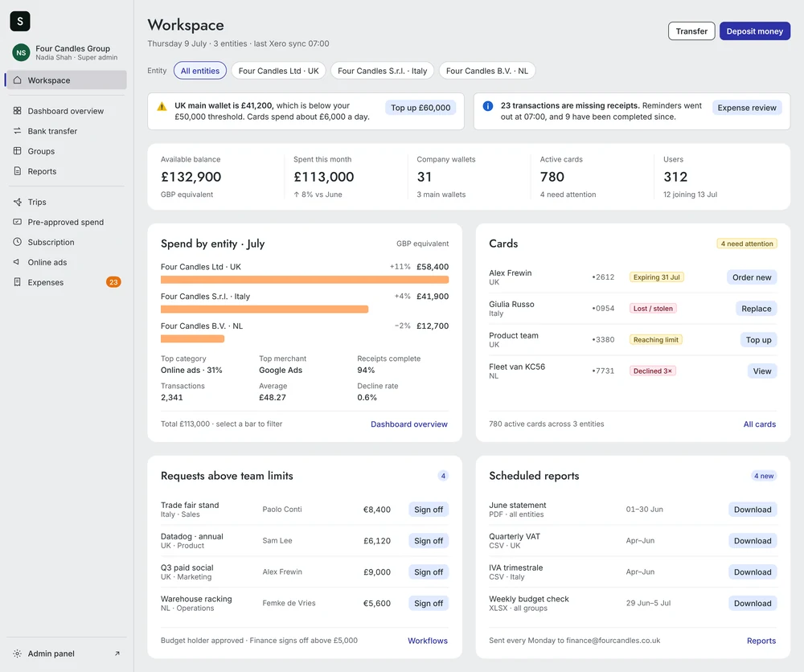Image resolution: width=804 pixels, height=672 pixels.
Task: Filter by Four Candles Ltd · UK
Action: 278,71
